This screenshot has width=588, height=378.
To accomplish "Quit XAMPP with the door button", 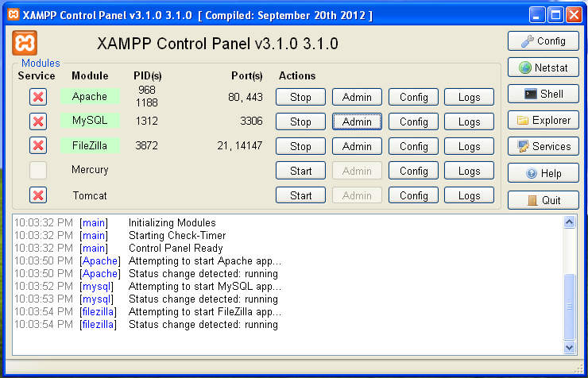I will tap(543, 200).
